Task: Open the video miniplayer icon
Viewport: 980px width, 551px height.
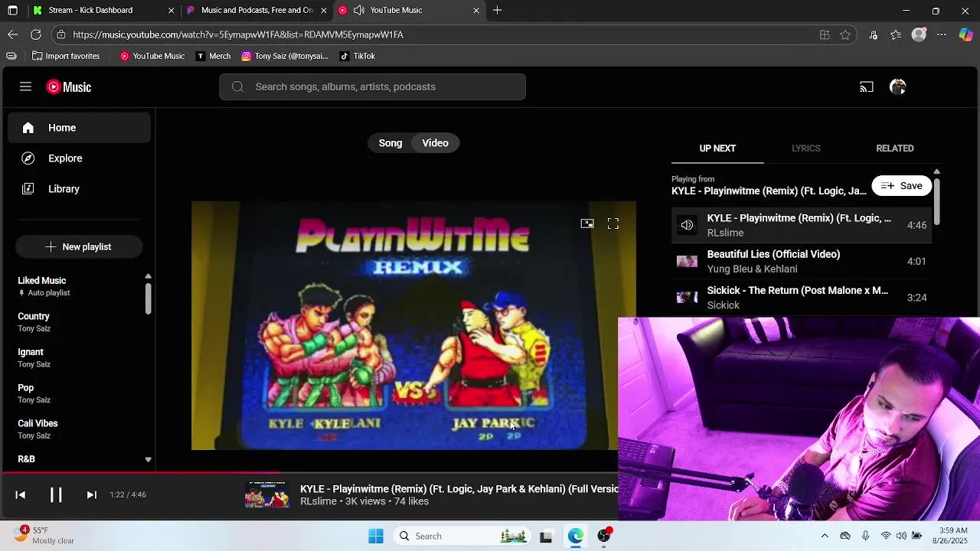Action: (x=587, y=223)
